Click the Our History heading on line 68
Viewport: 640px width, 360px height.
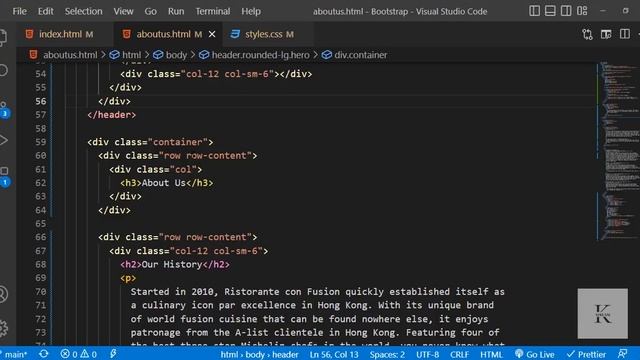click(x=172, y=264)
